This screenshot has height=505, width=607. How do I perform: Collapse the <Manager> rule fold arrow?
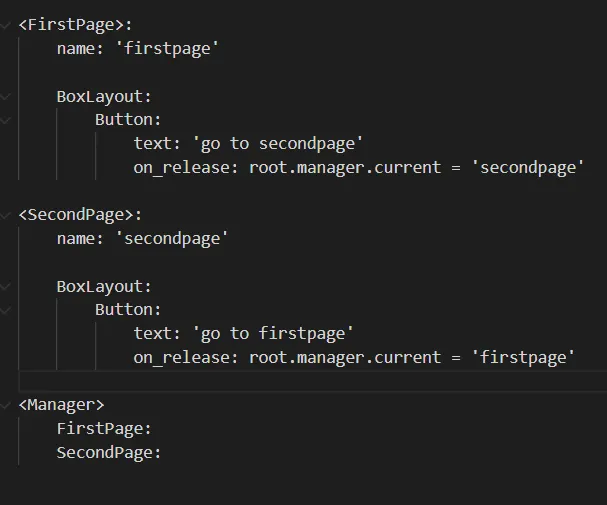(7, 405)
